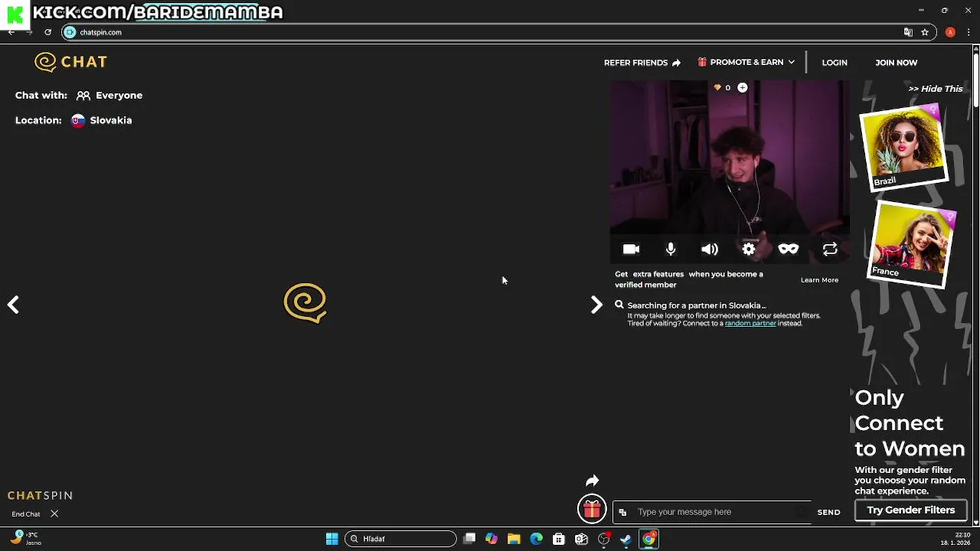Click Learn More about verified member
This screenshot has width=980, height=551.
click(819, 280)
